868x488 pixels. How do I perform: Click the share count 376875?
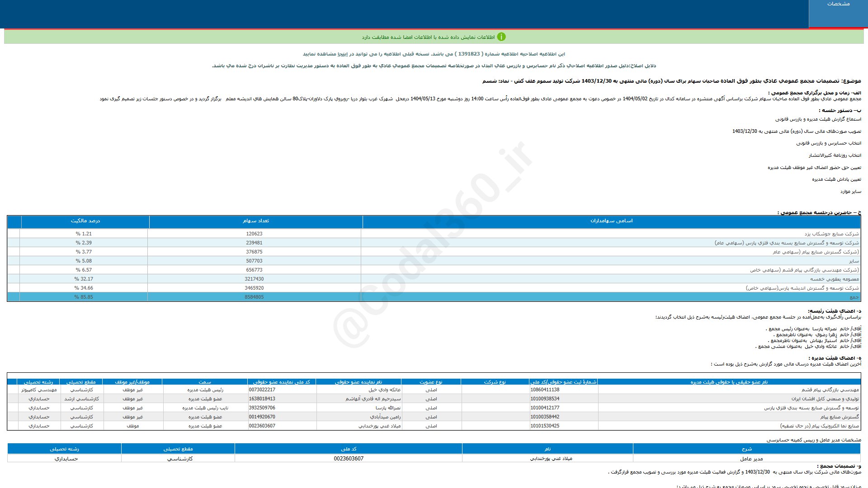pyautogui.click(x=254, y=252)
